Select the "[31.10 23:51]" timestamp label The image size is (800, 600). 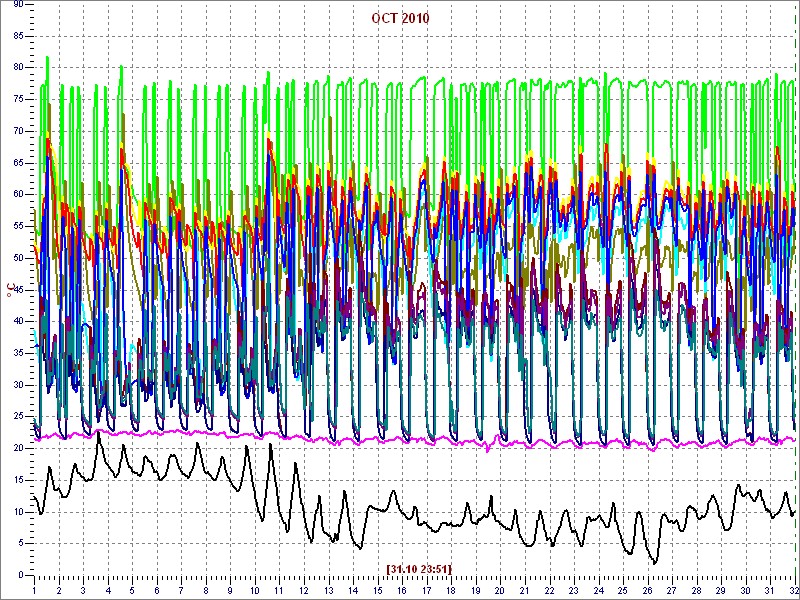(x=419, y=568)
